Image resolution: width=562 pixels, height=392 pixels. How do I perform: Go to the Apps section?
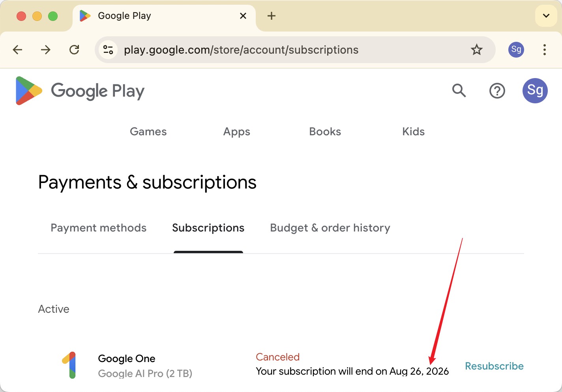coord(237,132)
